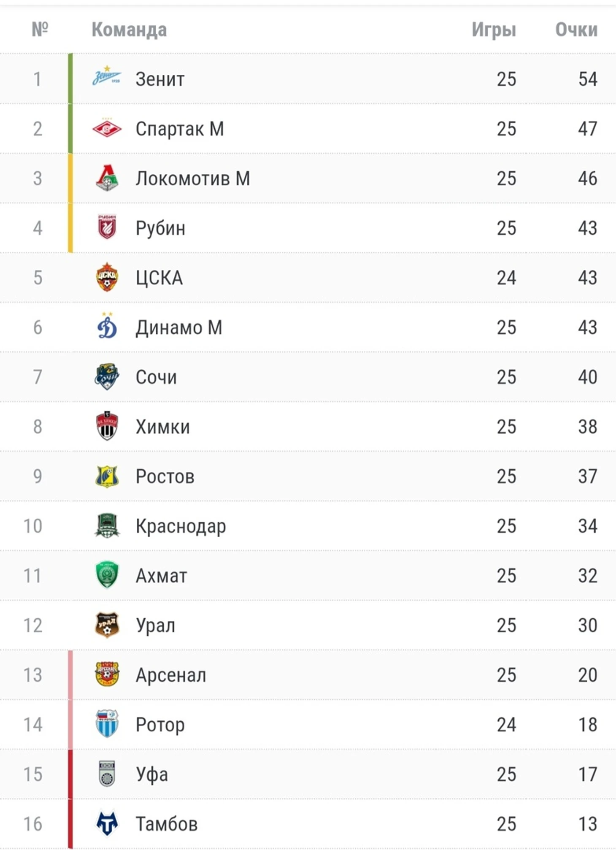
Task: Click the Khimki club badge
Action: 107,426
